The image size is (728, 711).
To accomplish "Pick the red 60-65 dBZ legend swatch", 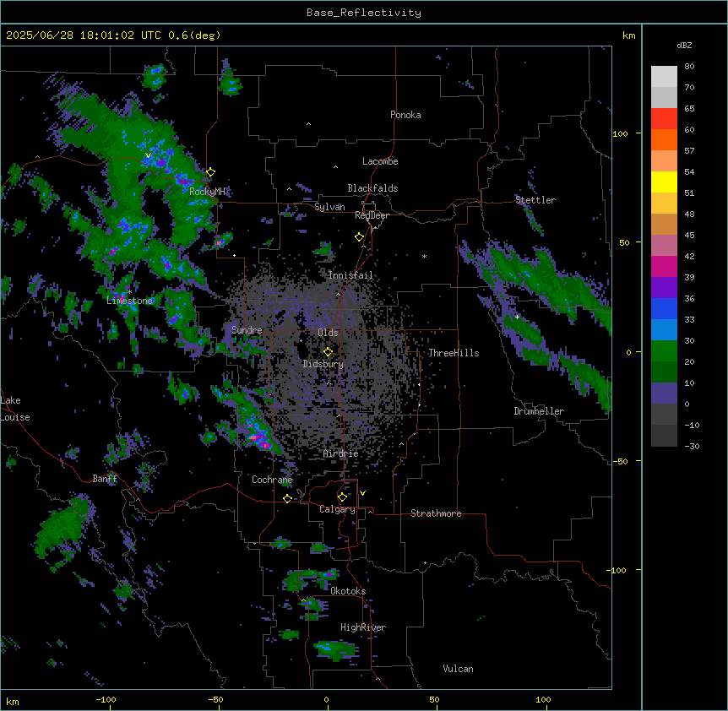I will pyautogui.click(x=664, y=119).
